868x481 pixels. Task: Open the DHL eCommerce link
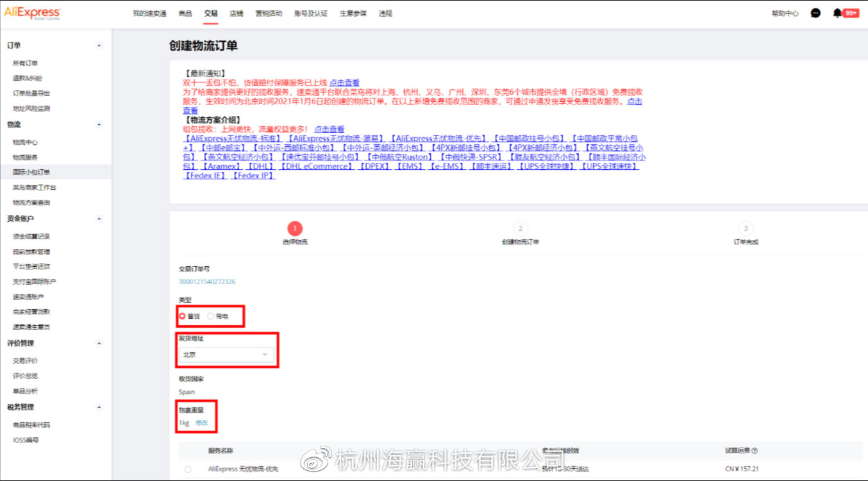(317, 166)
